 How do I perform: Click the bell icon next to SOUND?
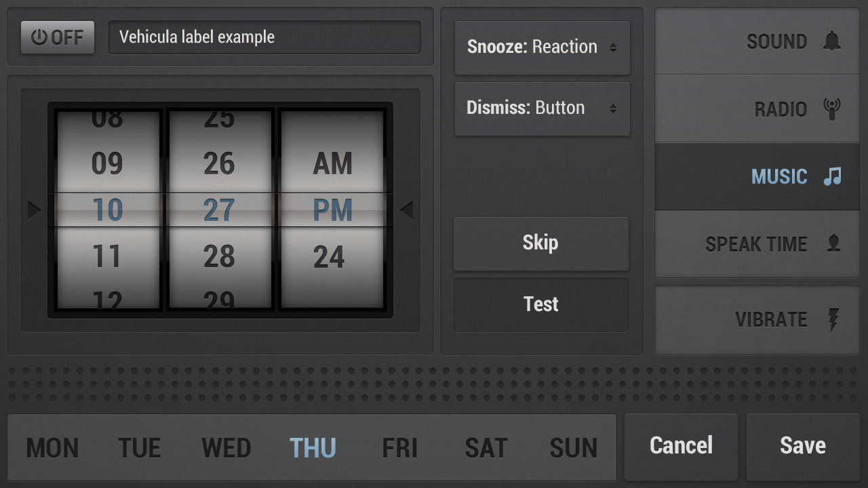832,41
